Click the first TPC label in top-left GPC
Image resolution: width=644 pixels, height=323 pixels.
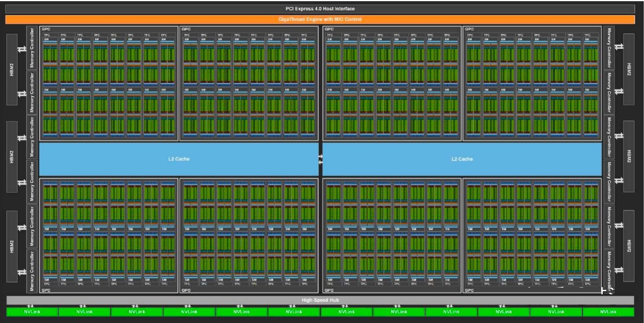(x=46, y=35)
